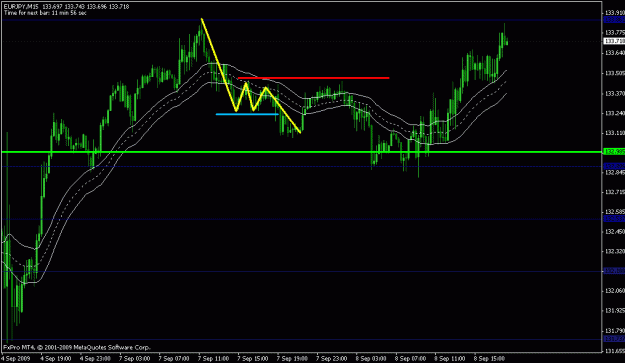The height and width of the screenshot is (363, 625).
Task: Click the '4 Sep 23:00' time axis label
Action: tap(95, 358)
